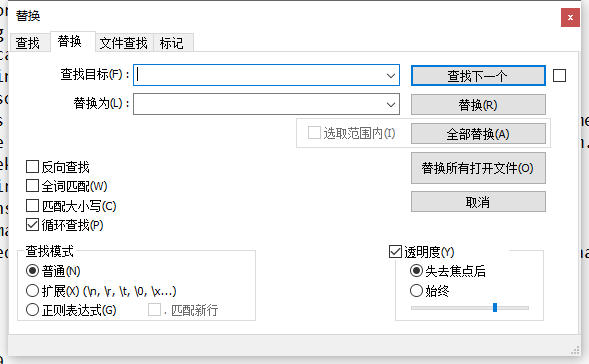The height and width of the screenshot is (364, 589).
Task: Tick the checkbox beside 查找下一个 button
Action: (x=559, y=76)
